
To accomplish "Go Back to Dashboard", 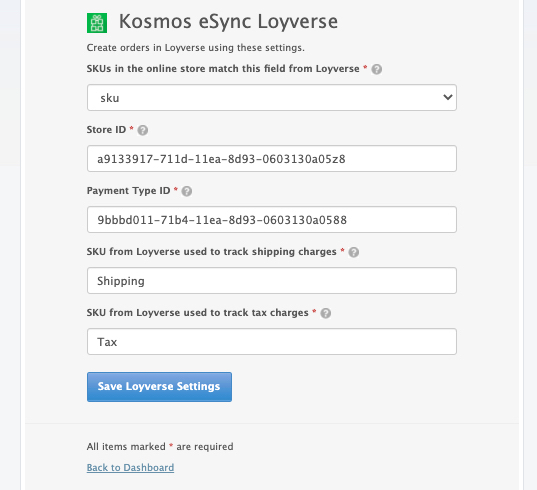I will [130, 467].
